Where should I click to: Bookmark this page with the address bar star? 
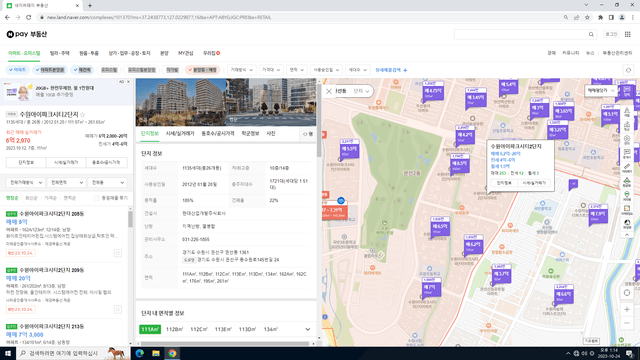point(587,18)
